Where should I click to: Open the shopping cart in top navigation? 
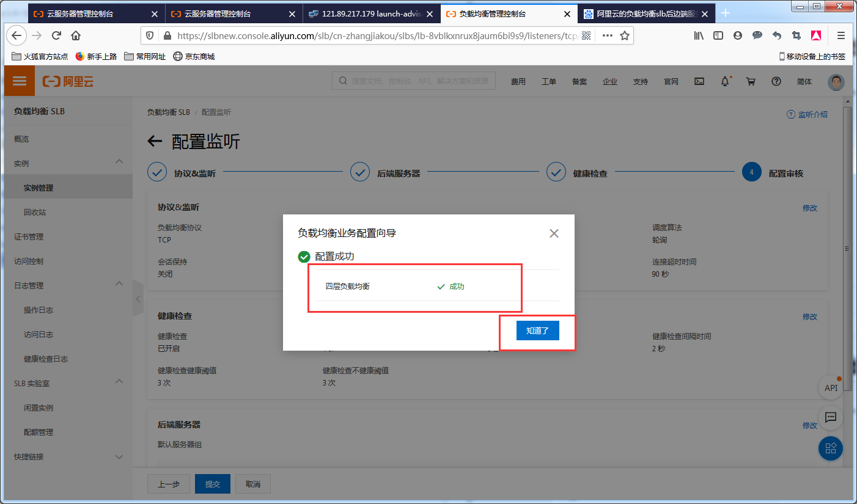[751, 80]
